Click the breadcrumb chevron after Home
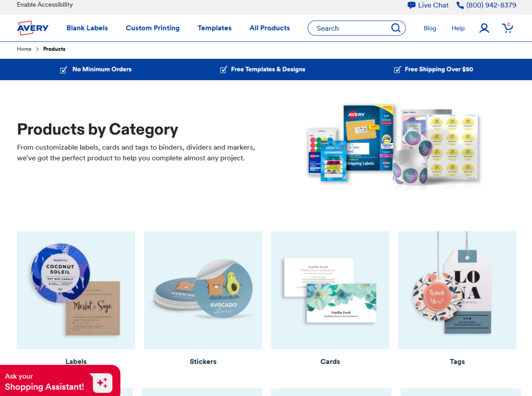This screenshot has width=532, height=396. pyautogui.click(x=37, y=49)
